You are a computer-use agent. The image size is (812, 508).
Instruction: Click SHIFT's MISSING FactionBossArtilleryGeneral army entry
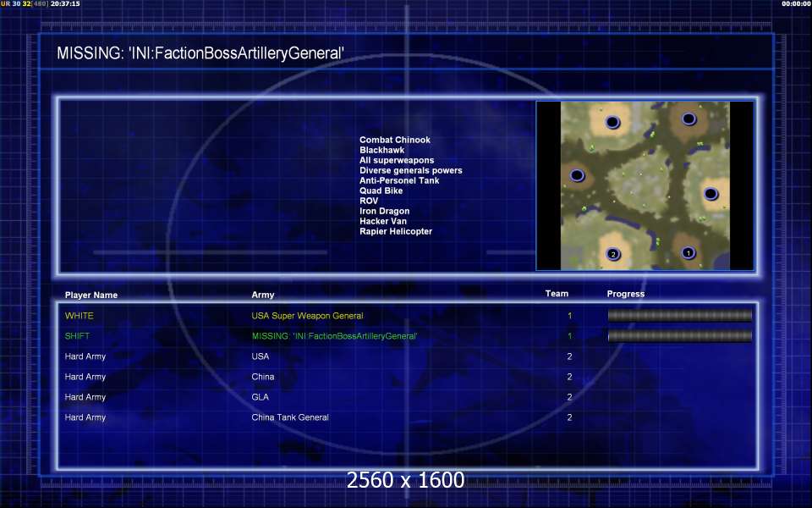point(335,336)
